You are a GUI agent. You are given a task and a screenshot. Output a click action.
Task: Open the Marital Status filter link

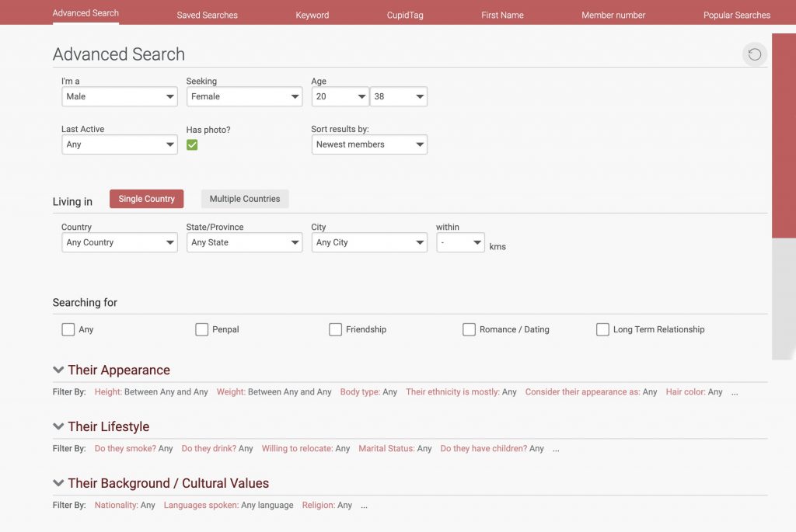pyautogui.click(x=386, y=449)
